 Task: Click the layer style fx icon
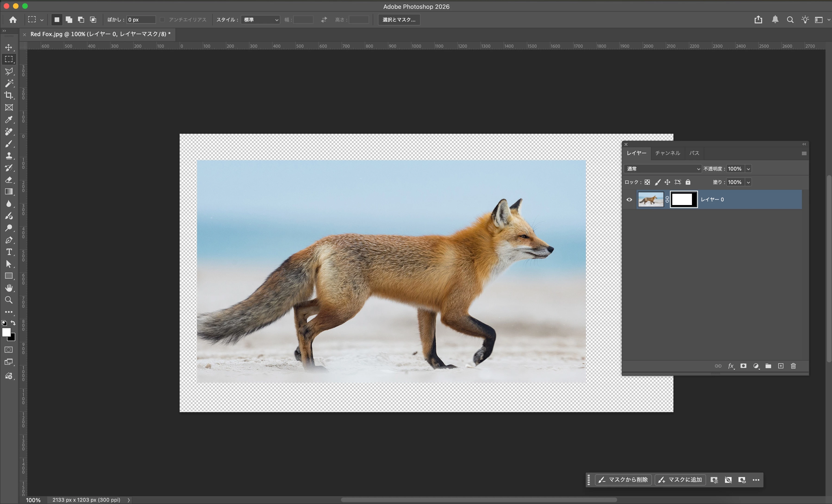[x=731, y=366]
